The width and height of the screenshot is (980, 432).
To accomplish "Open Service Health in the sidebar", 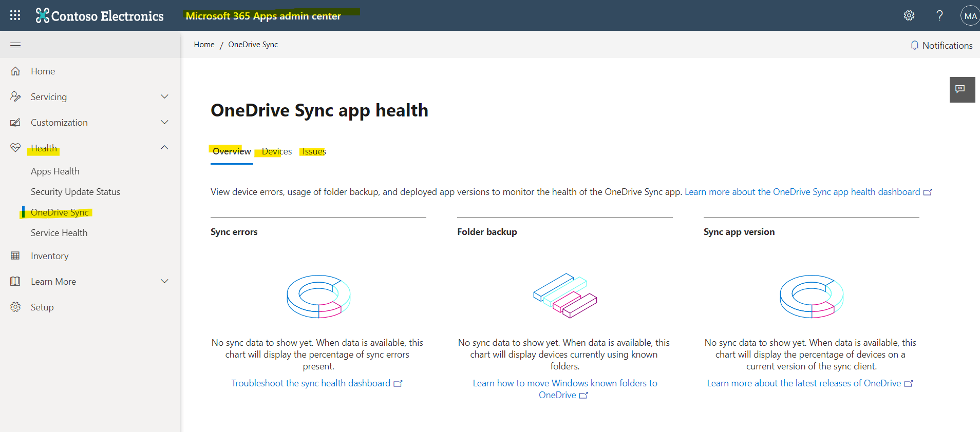I will [x=59, y=233].
